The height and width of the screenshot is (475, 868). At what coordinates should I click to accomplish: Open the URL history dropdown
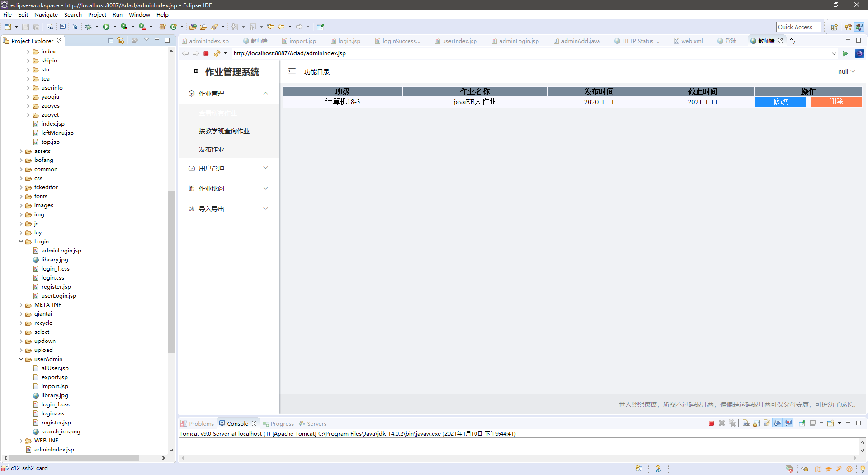pyautogui.click(x=834, y=53)
